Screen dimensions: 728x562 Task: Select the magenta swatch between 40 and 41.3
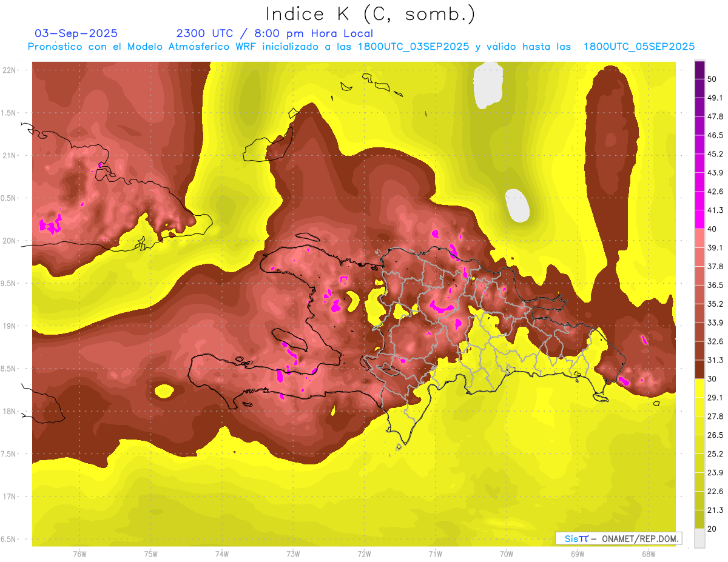(699, 219)
